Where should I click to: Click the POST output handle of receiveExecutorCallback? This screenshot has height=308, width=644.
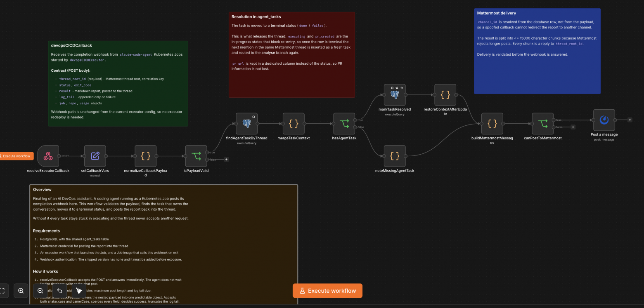coord(59,156)
